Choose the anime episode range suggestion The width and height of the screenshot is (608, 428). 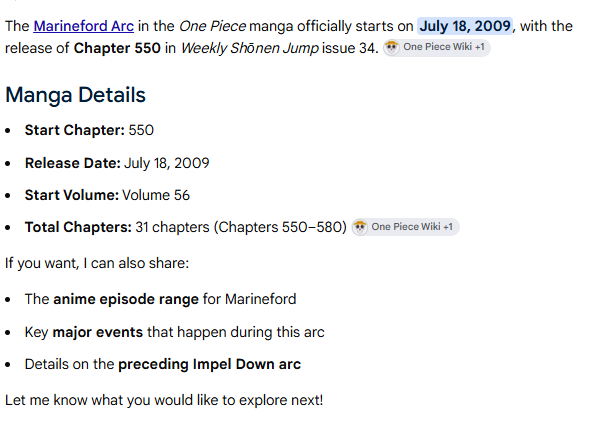(x=161, y=299)
